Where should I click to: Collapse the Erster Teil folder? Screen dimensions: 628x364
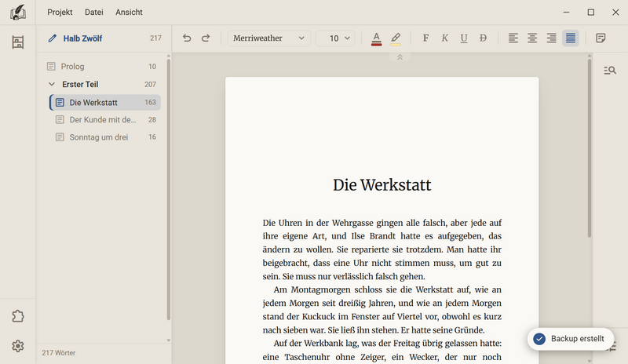(x=52, y=84)
